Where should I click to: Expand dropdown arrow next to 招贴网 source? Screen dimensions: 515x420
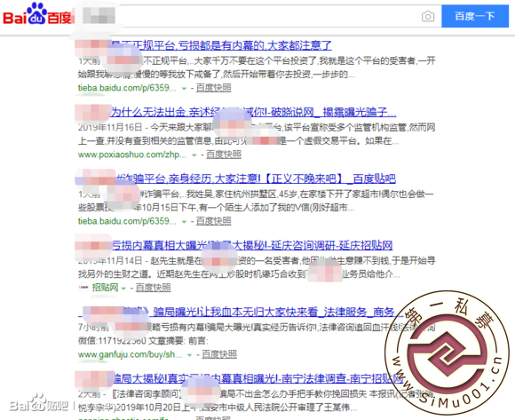(123, 289)
